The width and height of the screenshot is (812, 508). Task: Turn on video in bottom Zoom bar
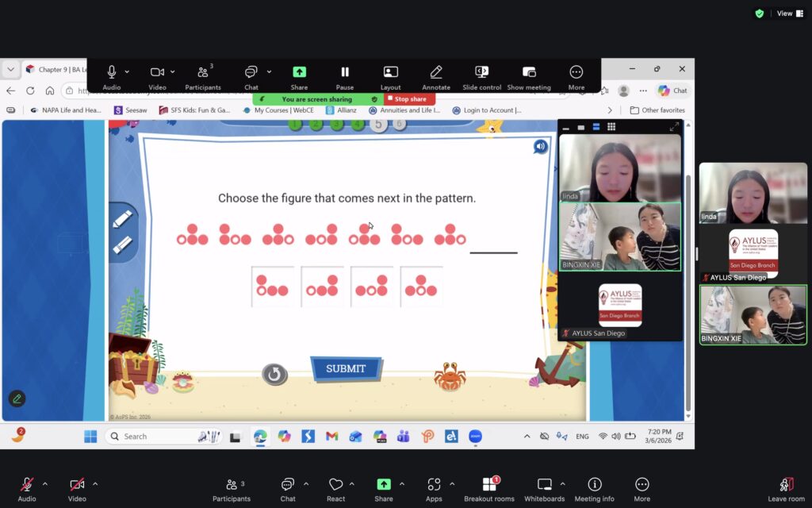pos(77,485)
